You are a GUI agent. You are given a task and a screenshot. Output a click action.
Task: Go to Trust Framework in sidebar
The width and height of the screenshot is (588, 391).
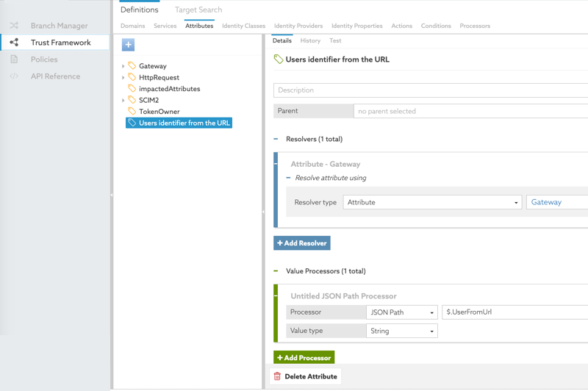pyautogui.click(x=61, y=43)
